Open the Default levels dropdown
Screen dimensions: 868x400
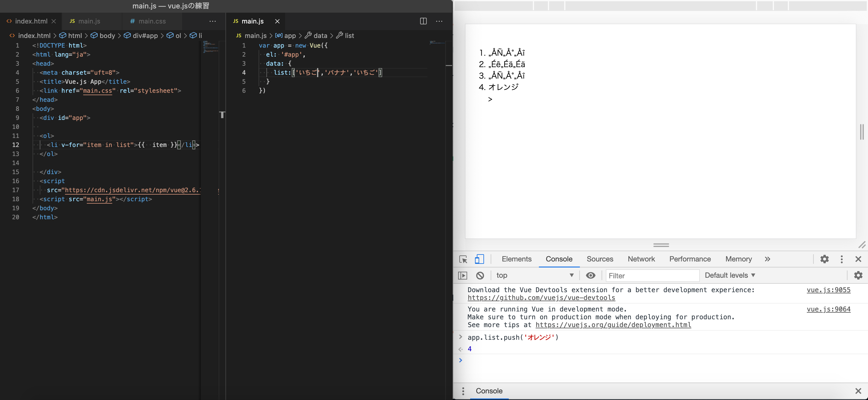(730, 275)
